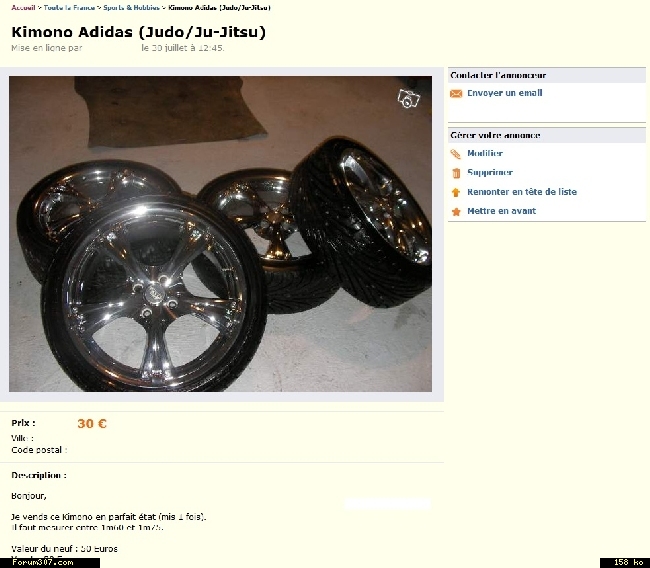Click the 30 € price
650x568 pixels.
tap(92, 423)
